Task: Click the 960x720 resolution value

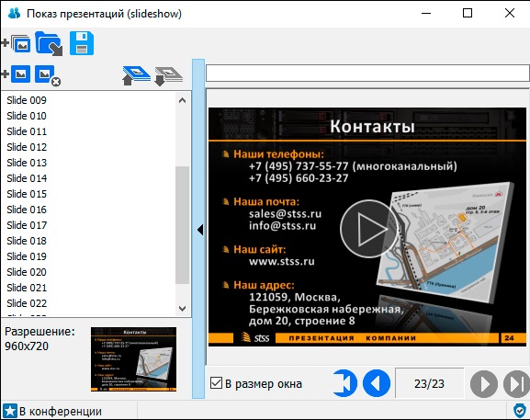Action: click(x=27, y=346)
